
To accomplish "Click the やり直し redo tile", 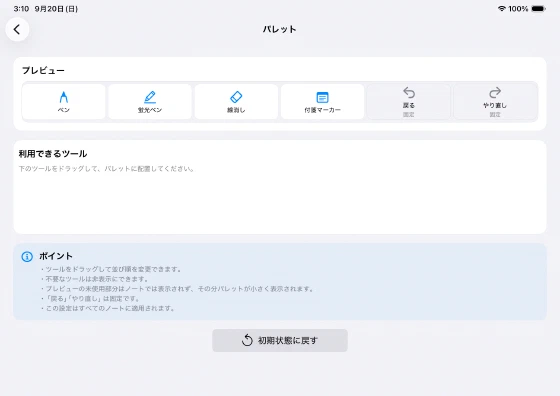I will pos(495,102).
